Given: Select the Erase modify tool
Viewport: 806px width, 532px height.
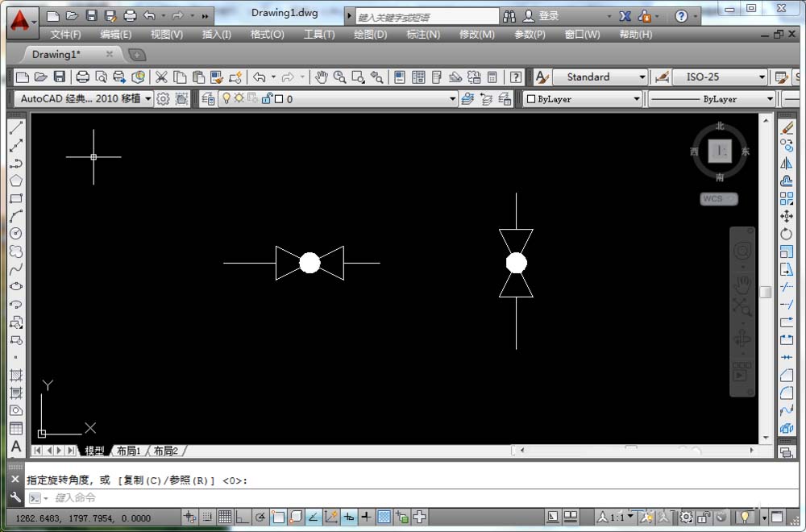Looking at the screenshot, I should click(x=787, y=128).
